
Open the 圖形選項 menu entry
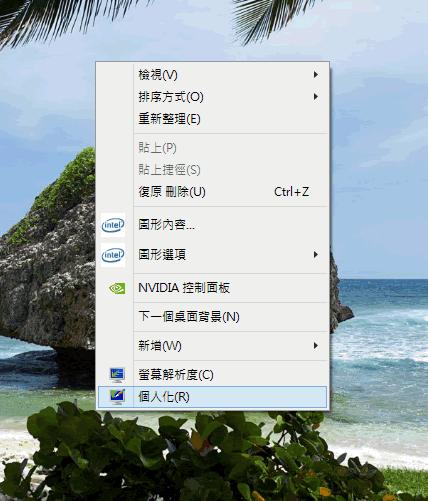pyautogui.click(x=212, y=255)
